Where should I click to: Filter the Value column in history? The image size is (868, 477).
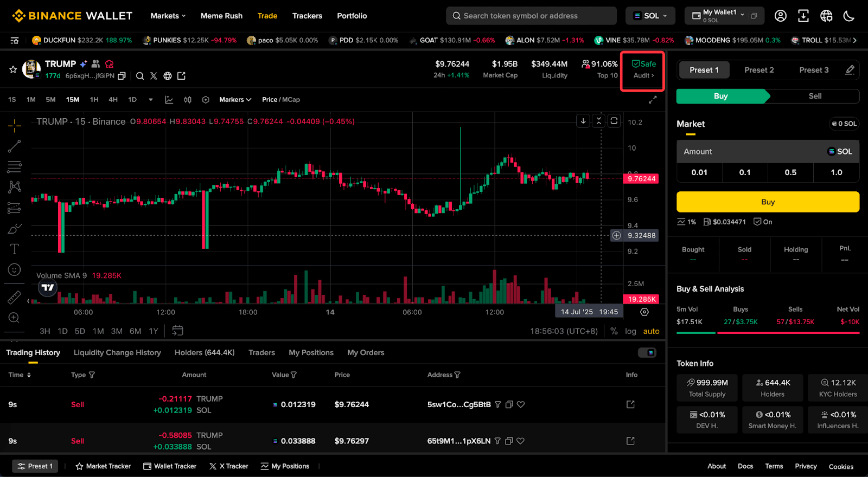tap(293, 375)
